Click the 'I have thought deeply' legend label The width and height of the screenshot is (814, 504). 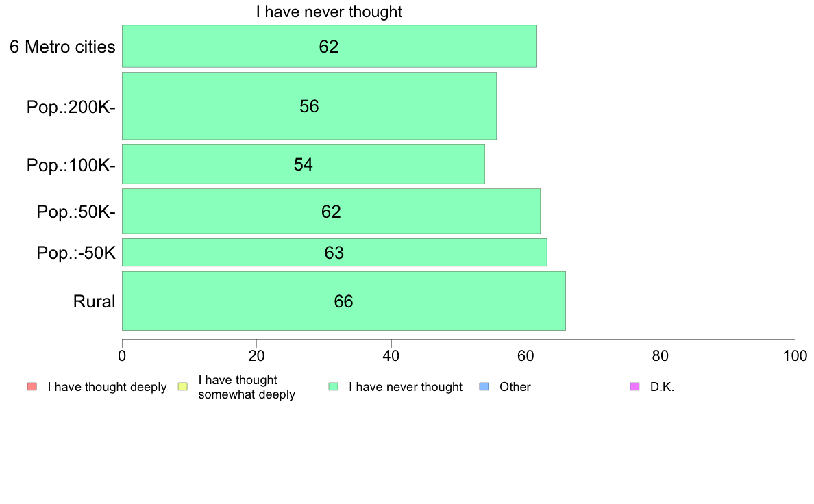(x=107, y=387)
